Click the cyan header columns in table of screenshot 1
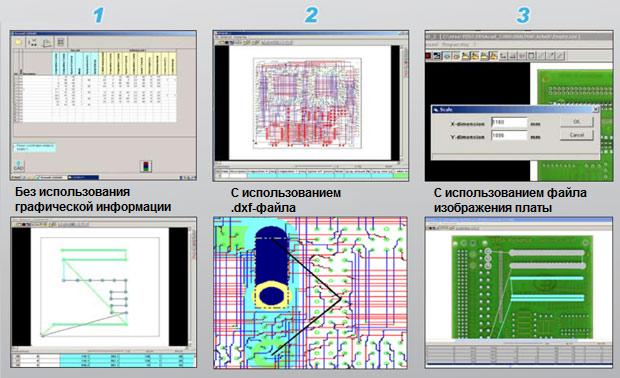Image resolution: width=620 pixels, height=378 pixels. click(75, 63)
